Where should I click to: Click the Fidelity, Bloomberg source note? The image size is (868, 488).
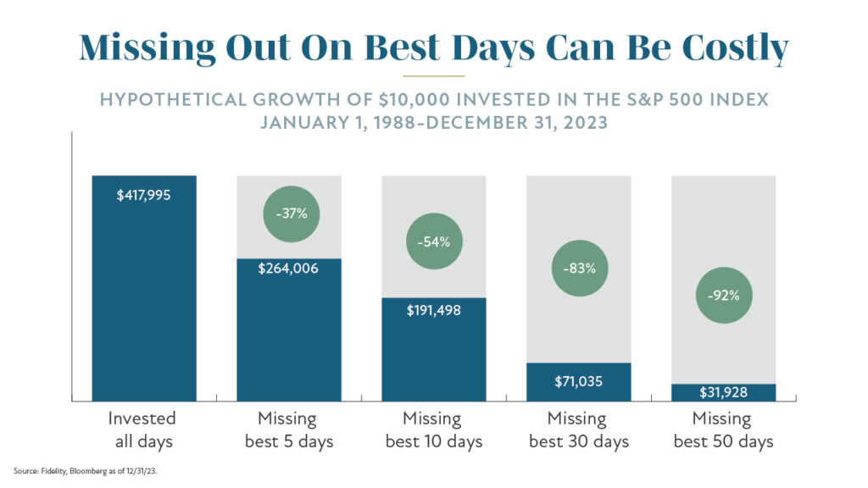point(86,471)
